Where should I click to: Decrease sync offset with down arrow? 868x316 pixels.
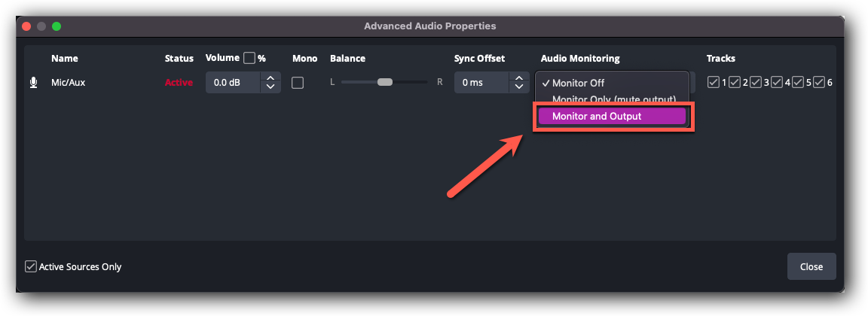pyautogui.click(x=519, y=87)
